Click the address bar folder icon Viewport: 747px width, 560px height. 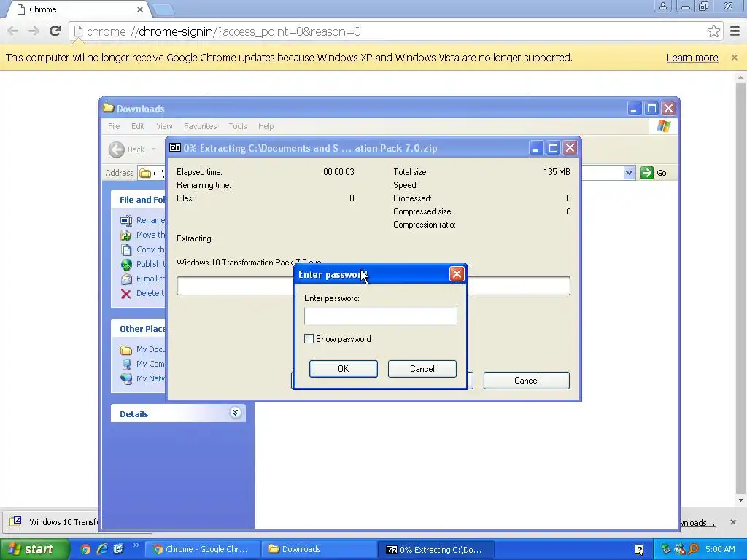pos(145,173)
